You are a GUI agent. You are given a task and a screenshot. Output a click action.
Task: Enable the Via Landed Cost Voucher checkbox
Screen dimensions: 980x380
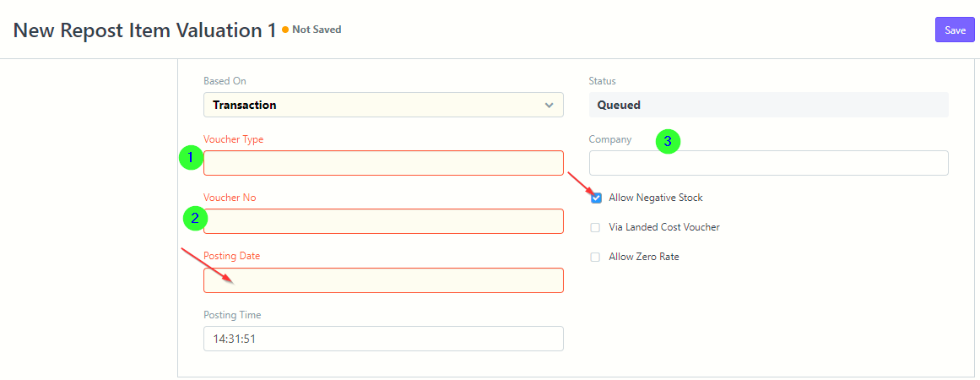coord(596,227)
